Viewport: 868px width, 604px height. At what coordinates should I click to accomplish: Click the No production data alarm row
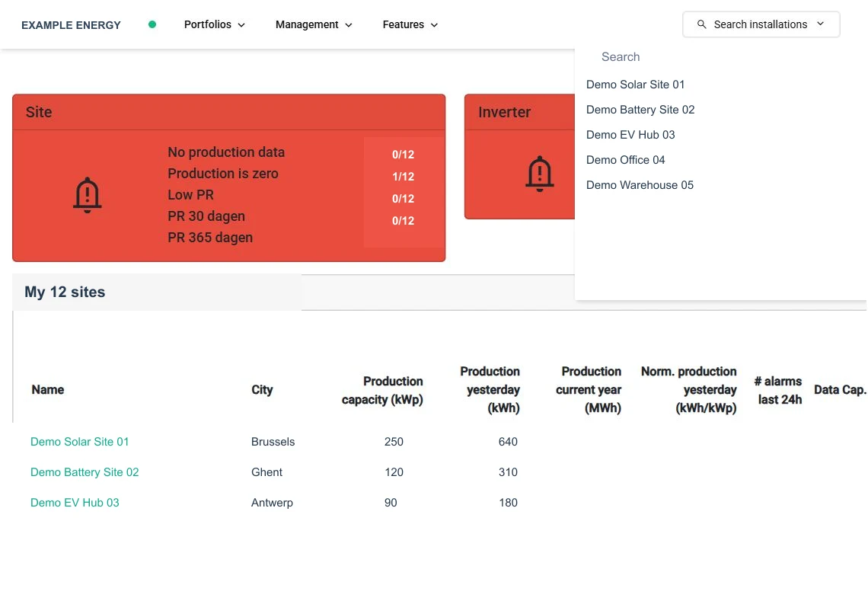coord(226,152)
